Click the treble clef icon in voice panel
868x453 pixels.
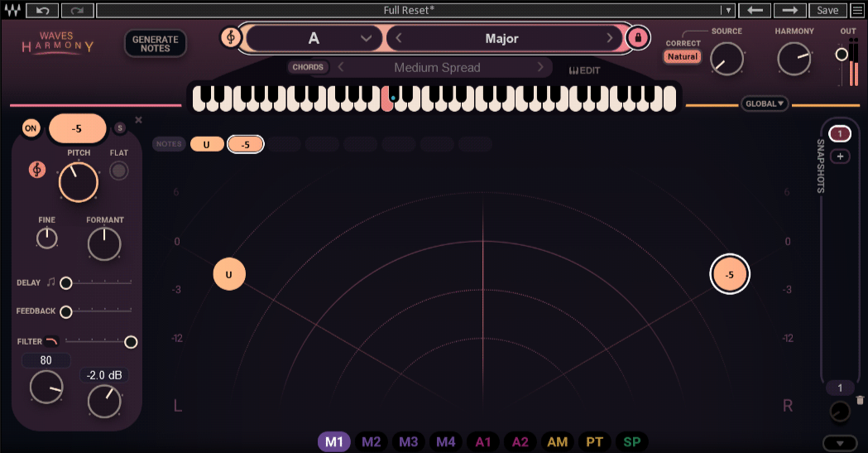coord(37,170)
